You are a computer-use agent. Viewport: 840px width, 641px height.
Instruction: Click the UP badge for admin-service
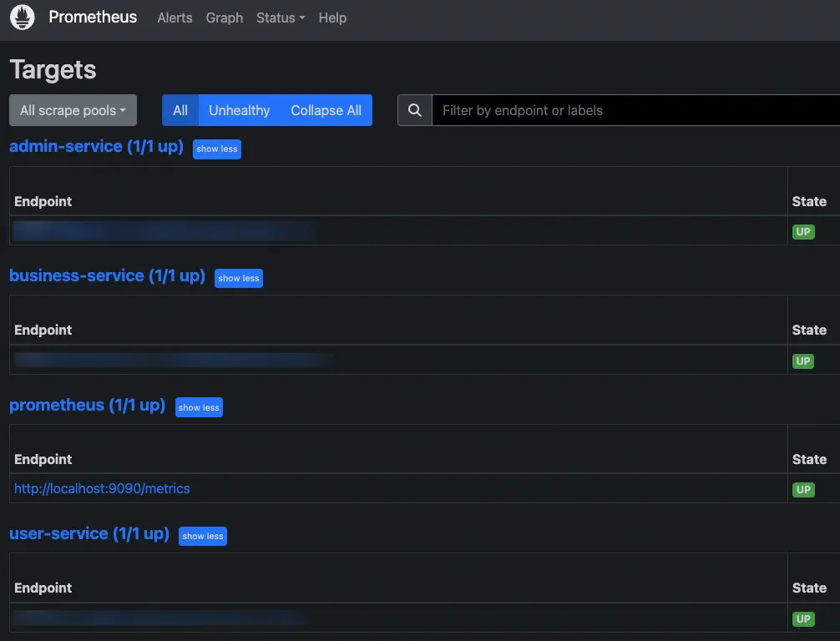(803, 232)
